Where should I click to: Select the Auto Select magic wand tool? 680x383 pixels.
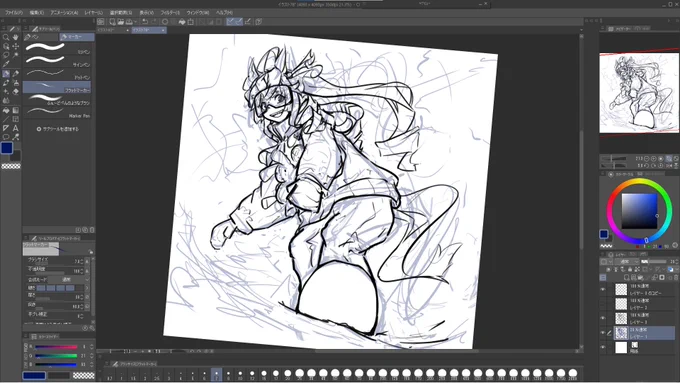pos(16,55)
